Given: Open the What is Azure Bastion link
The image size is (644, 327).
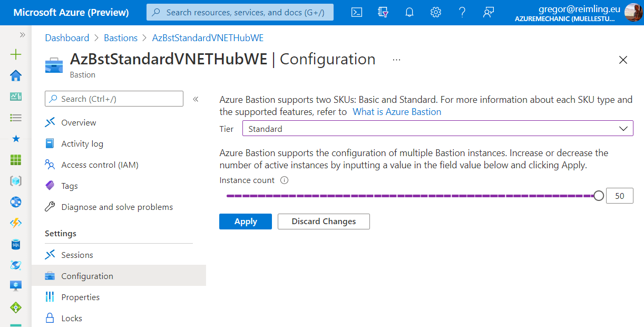Looking at the screenshot, I should 397,112.
